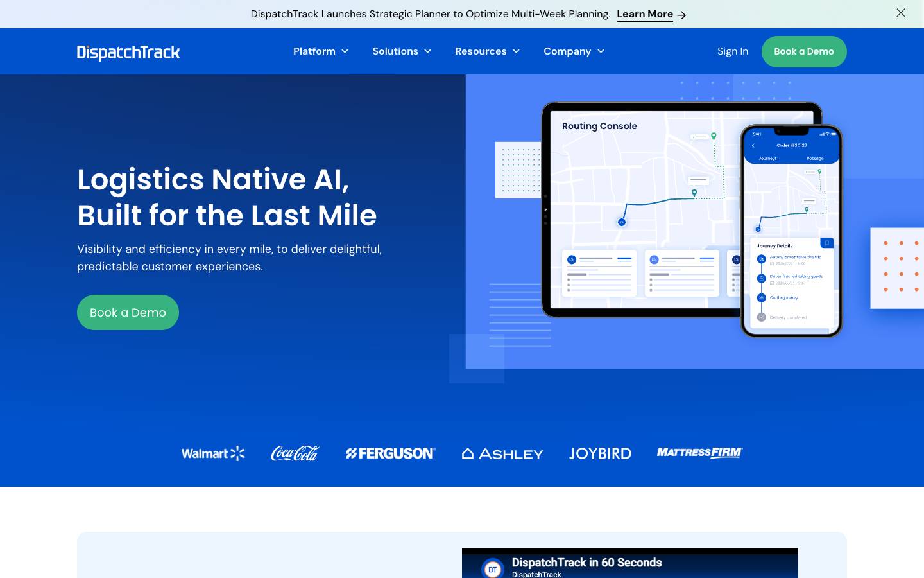Go to DispatchTrack homepage logo
The width and height of the screenshot is (924, 578).
pyautogui.click(x=128, y=52)
